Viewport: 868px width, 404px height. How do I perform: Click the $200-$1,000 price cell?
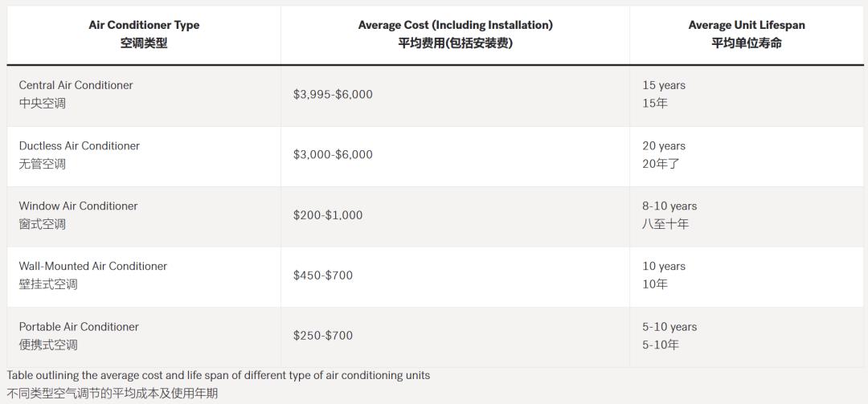327,215
